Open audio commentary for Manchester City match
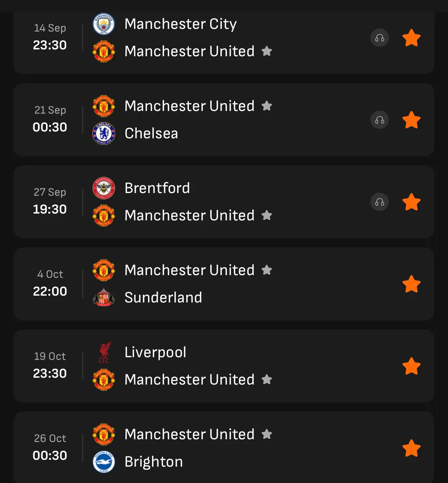The image size is (448, 483). pos(380,38)
